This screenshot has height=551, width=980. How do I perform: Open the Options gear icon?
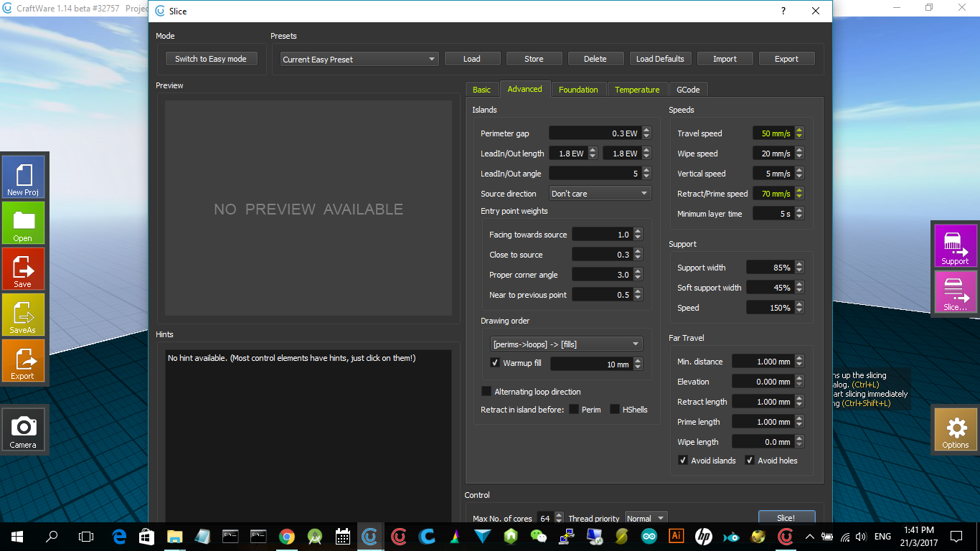click(x=956, y=429)
